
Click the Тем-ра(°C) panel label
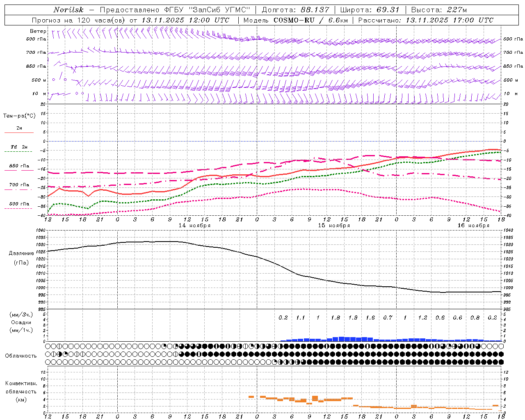click(x=19, y=116)
